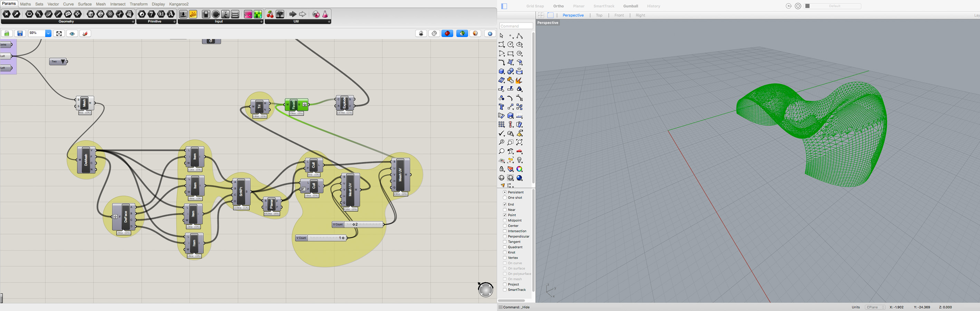Select Rhino's Text object tool icon
The image size is (980, 311).
pyautogui.click(x=502, y=107)
